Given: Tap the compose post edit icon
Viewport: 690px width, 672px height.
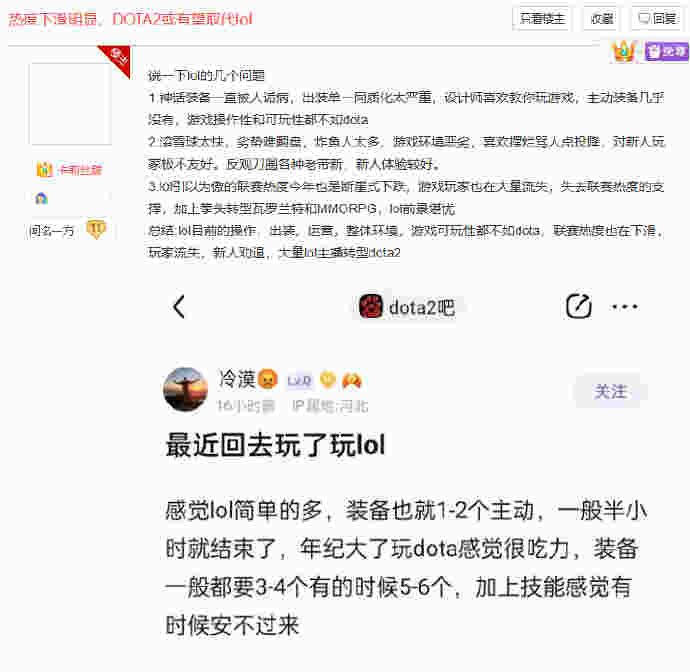Looking at the screenshot, I should 578,306.
